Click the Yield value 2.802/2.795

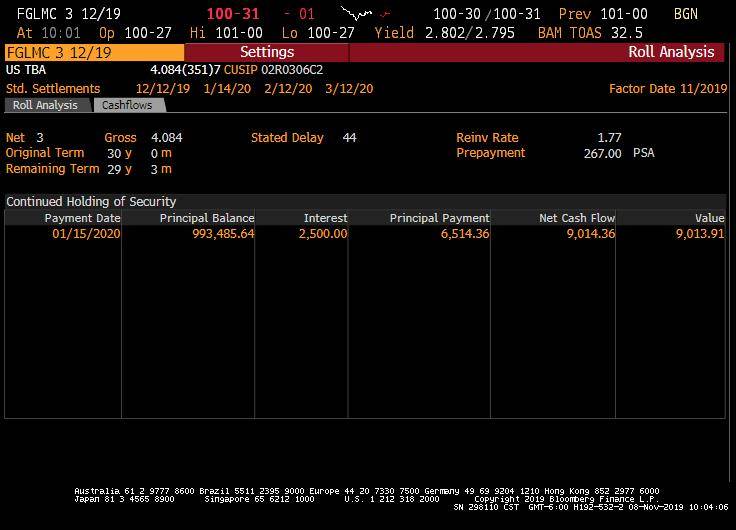pos(469,33)
